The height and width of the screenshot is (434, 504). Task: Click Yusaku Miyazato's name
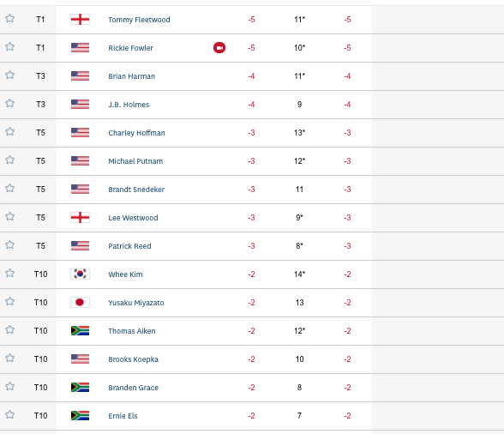(x=136, y=303)
